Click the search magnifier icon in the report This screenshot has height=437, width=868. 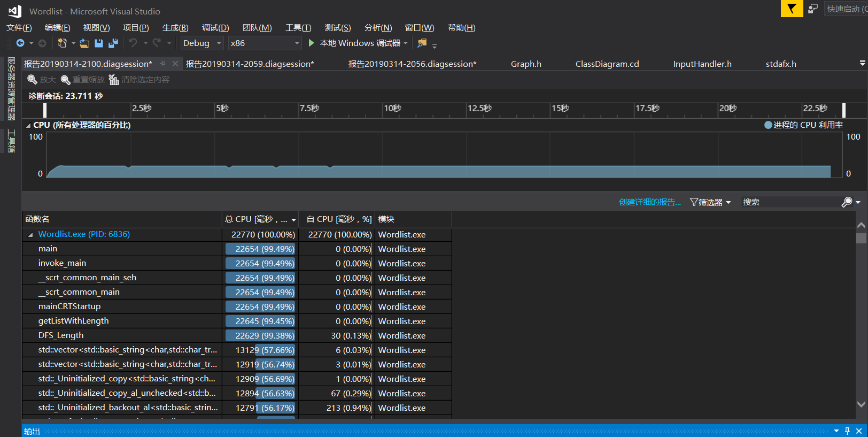(x=847, y=202)
